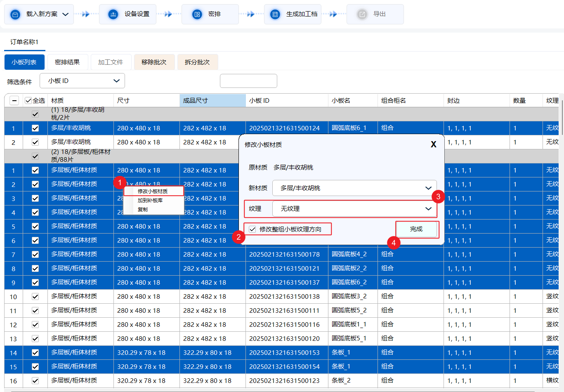
Task: Click the collapse minus icon in table header
Action: (x=14, y=101)
